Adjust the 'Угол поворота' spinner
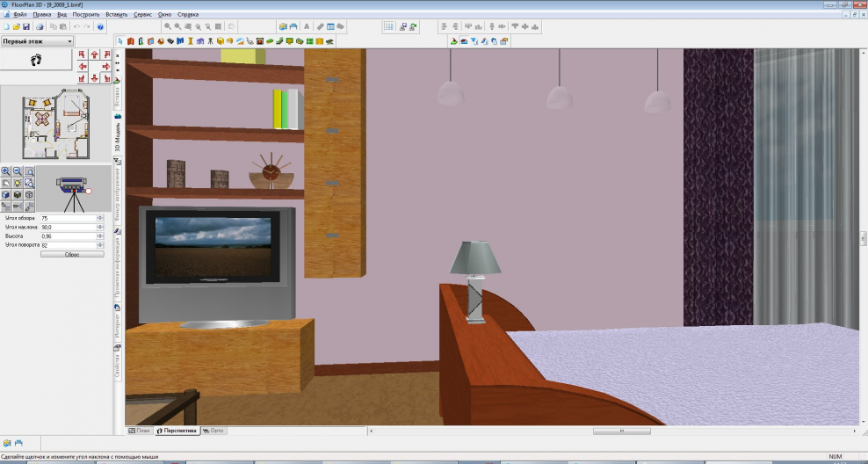868x464 pixels. point(100,244)
